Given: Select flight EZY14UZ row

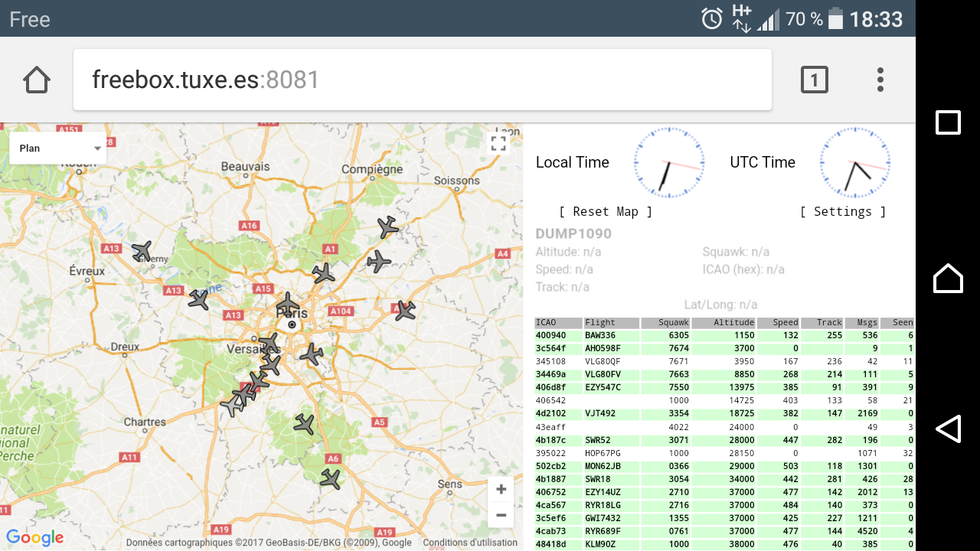Looking at the screenshot, I should [724, 492].
